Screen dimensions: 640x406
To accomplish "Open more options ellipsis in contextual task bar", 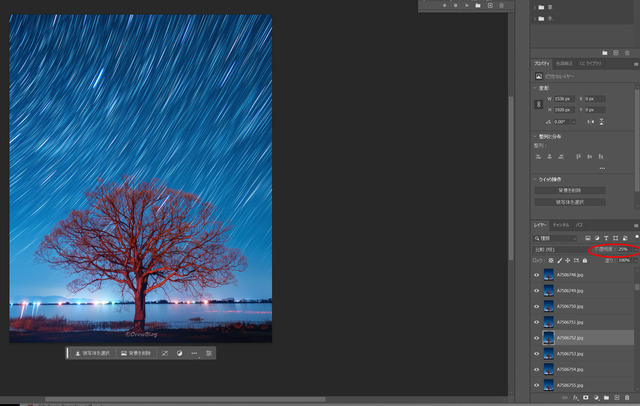I will point(194,353).
